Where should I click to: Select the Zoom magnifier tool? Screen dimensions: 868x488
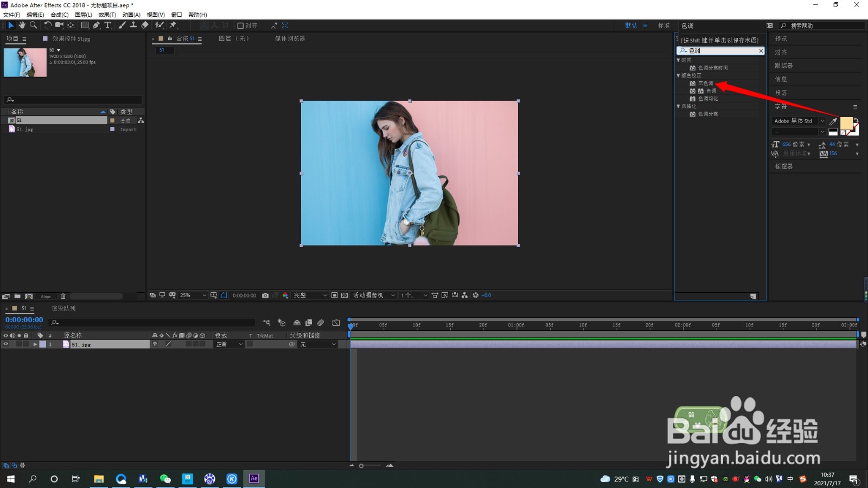click(33, 25)
